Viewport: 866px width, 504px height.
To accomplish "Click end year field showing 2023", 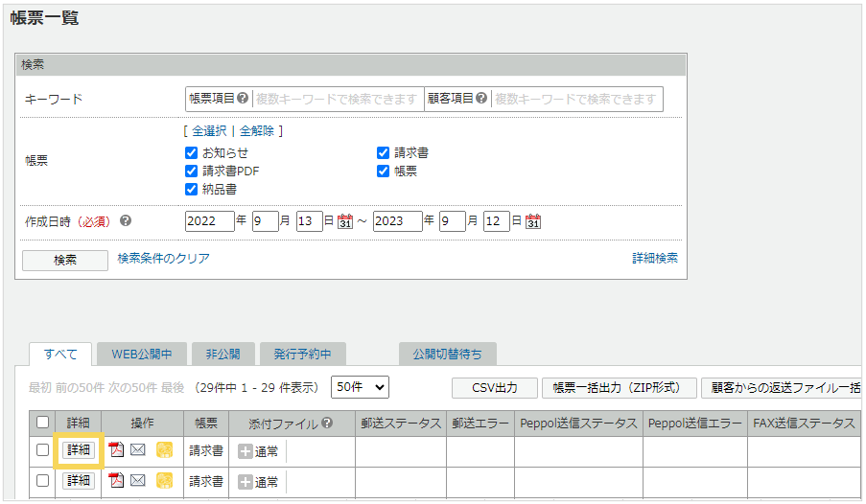I will click(x=398, y=221).
